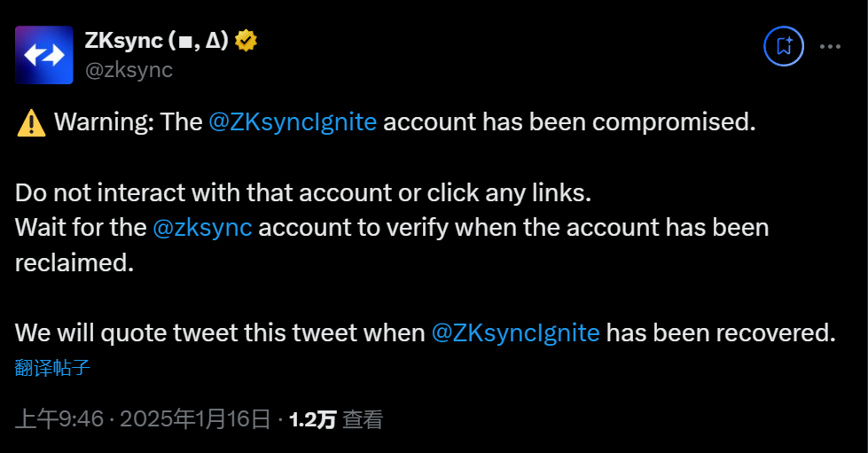
Task: Open the three-dot more options menu
Action: [830, 46]
